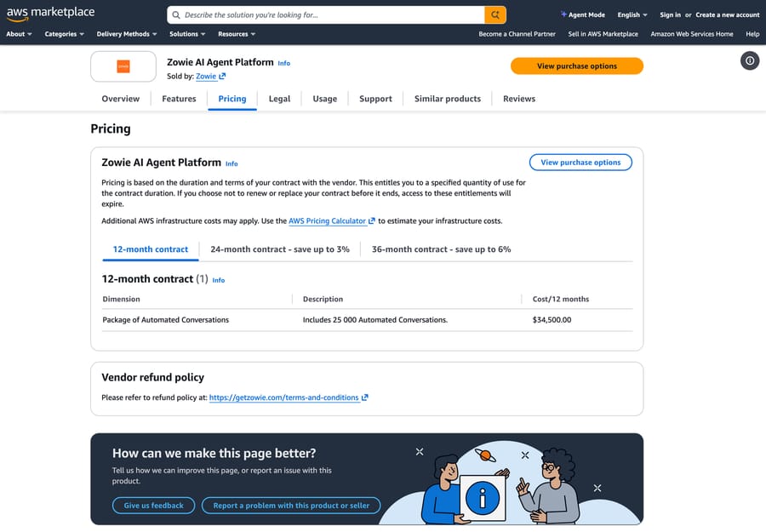Open the English language dropdown
Image resolution: width=766 pixels, height=532 pixels.
(632, 15)
